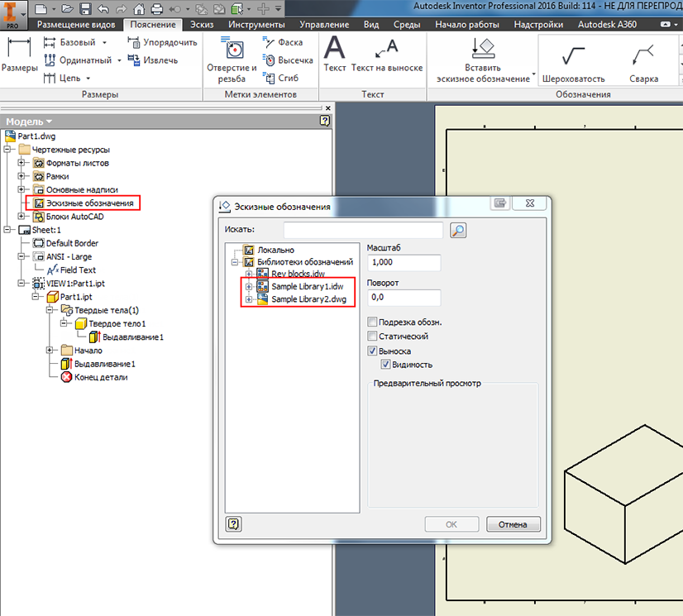The width and height of the screenshot is (683, 616).
Task: Click the OK button in the dialog
Action: click(x=451, y=524)
